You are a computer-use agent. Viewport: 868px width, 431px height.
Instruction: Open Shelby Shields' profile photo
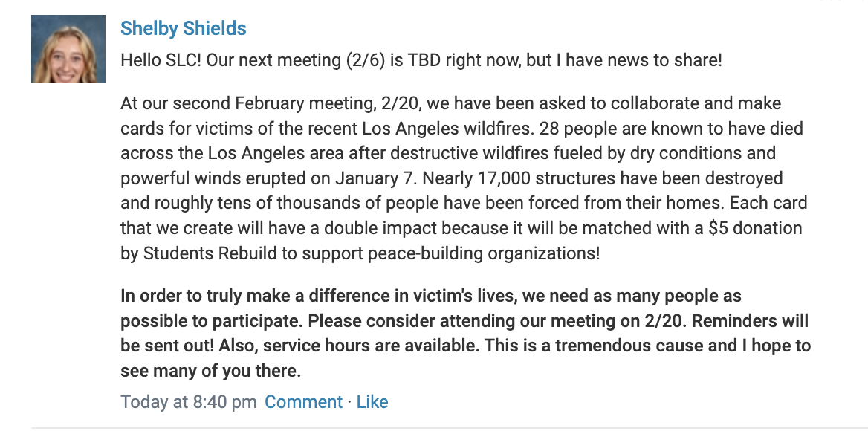68,49
